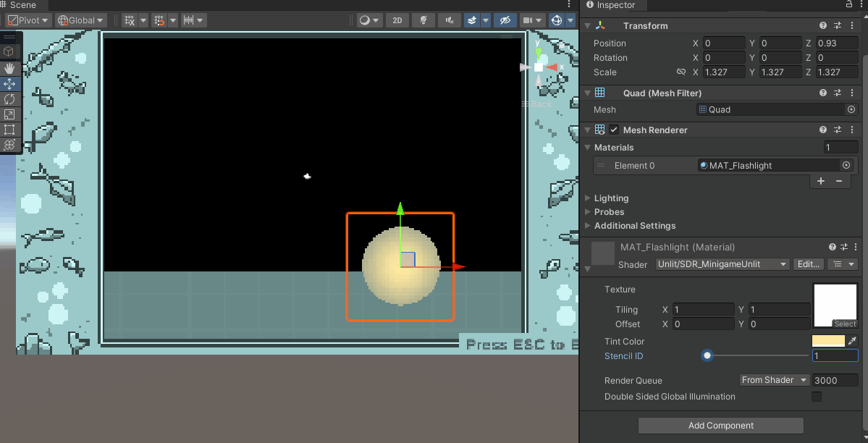The image size is (868, 443).
Task: Click the Stencil ID slider handle
Action: 707,355
